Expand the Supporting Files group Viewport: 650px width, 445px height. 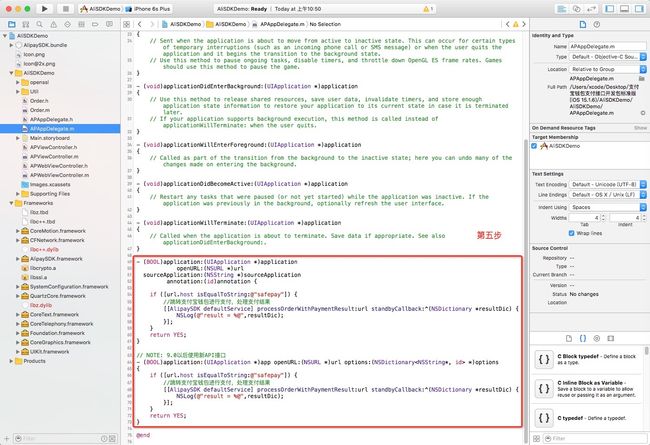coord(18,194)
